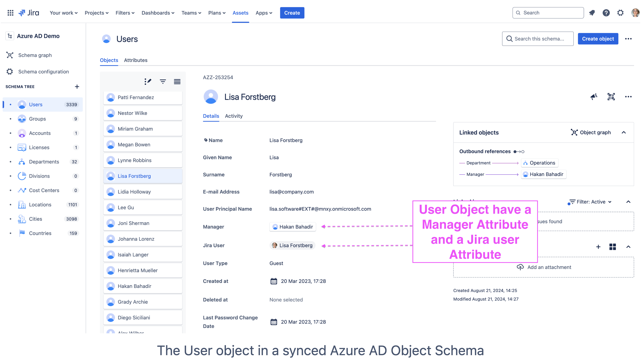
Task: Collapse the attachments section chevron
Action: (x=628, y=247)
